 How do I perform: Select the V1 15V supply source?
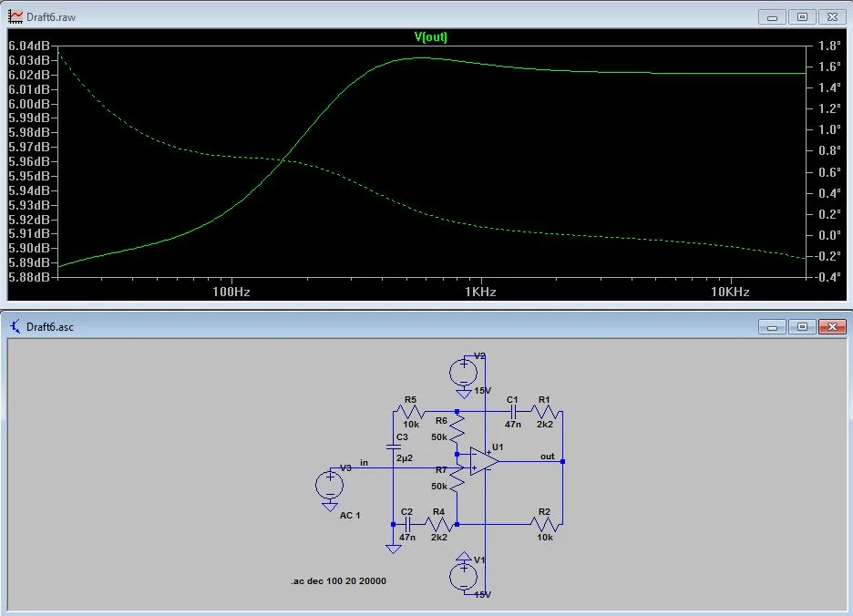[x=464, y=577]
